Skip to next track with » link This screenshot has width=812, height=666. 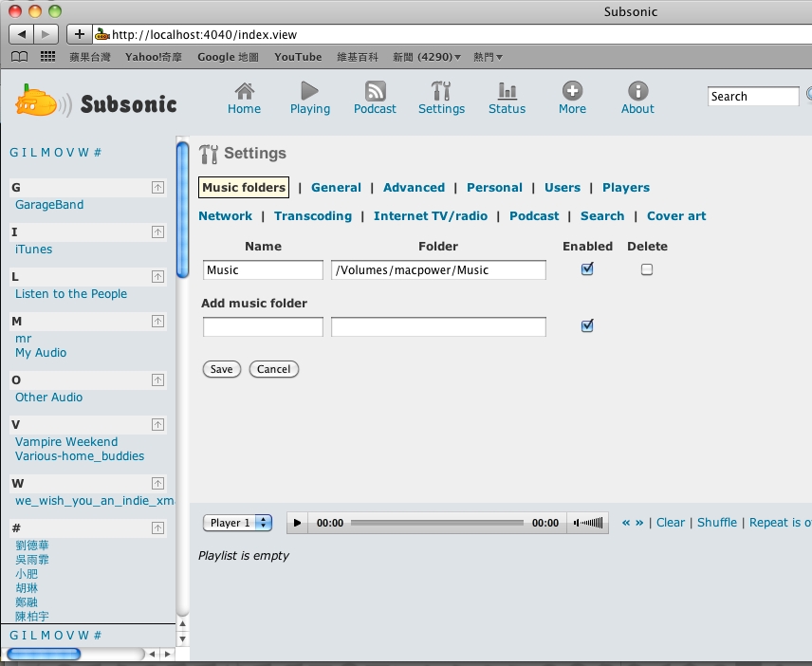tap(639, 523)
